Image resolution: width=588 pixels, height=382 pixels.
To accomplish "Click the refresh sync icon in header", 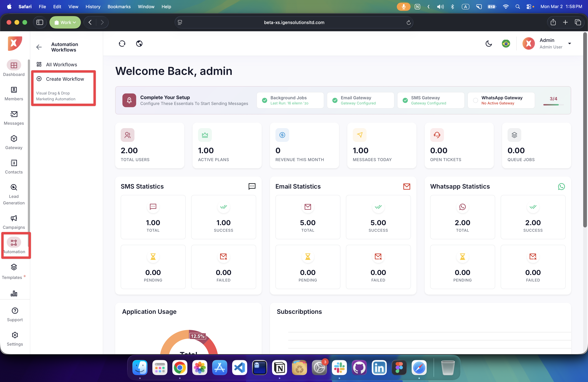I will [x=122, y=44].
